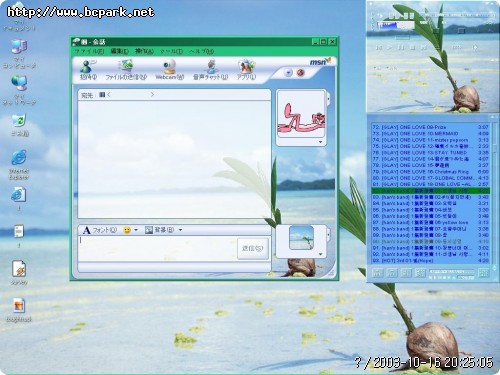The image size is (500, 375).
Task: Open dropdown under your display picture
Action: coord(320,254)
